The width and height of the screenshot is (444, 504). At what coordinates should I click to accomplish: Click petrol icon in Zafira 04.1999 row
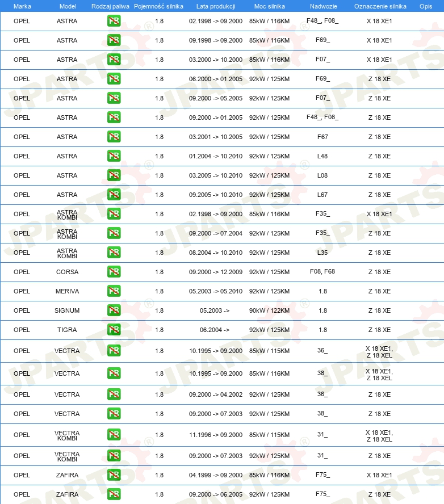pyautogui.click(x=114, y=474)
